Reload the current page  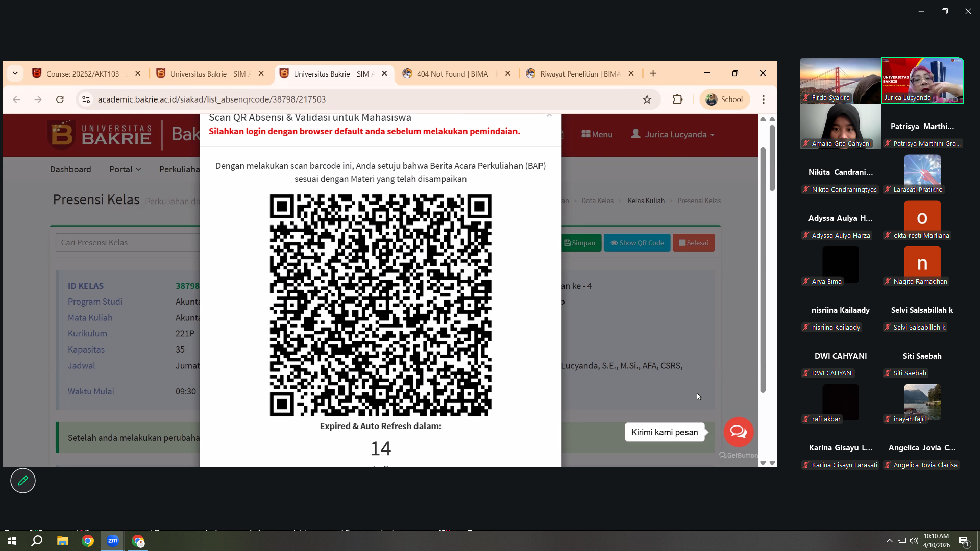pos(60,99)
